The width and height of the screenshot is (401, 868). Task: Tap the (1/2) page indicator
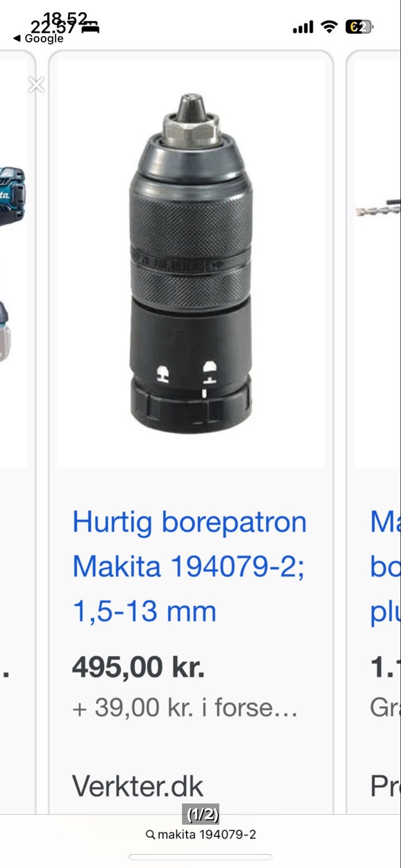[x=200, y=815]
